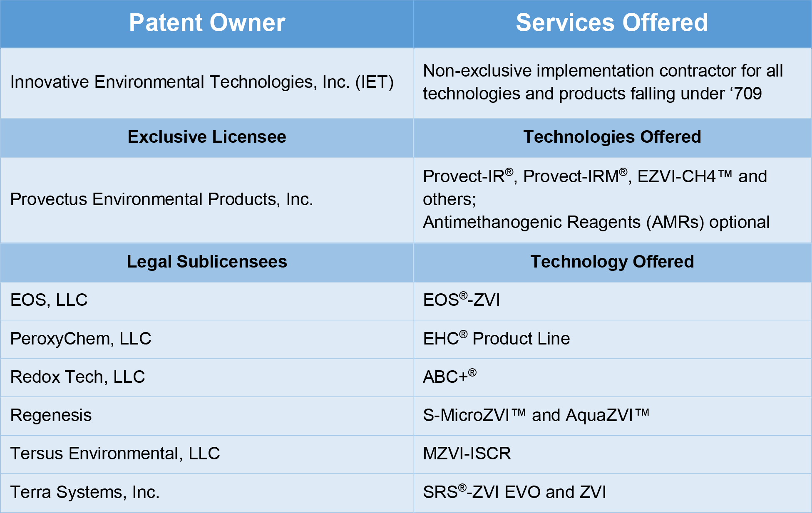Select the PeroxyChem, LLC entry
Viewport: 812px width, 513px height.
click(80, 339)
